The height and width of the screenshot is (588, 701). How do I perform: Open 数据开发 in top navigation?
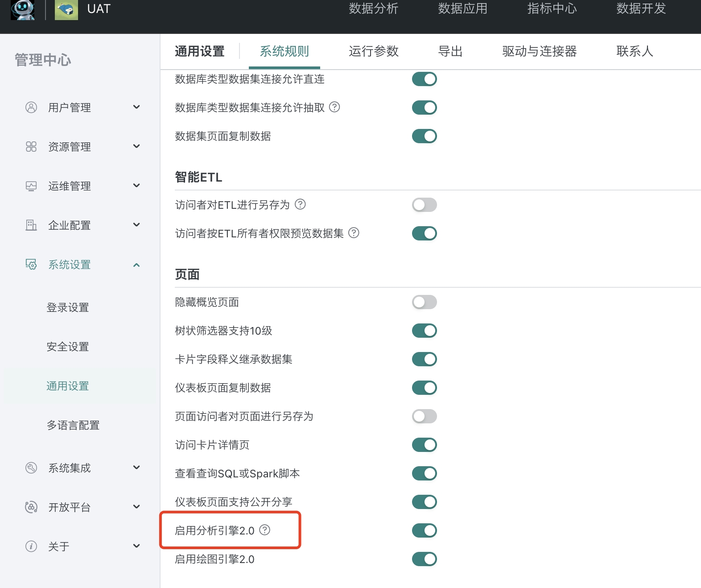coord(641,8)
